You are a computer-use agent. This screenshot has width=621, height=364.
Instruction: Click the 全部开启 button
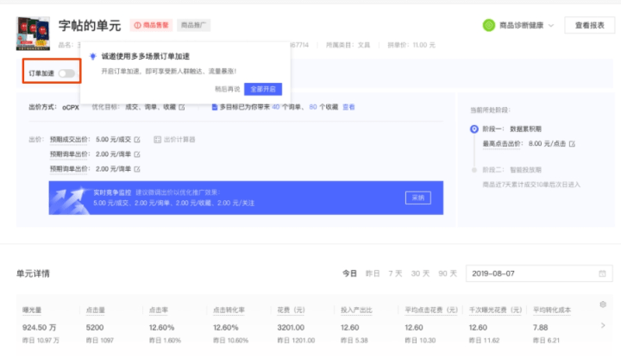coord(263,89)
